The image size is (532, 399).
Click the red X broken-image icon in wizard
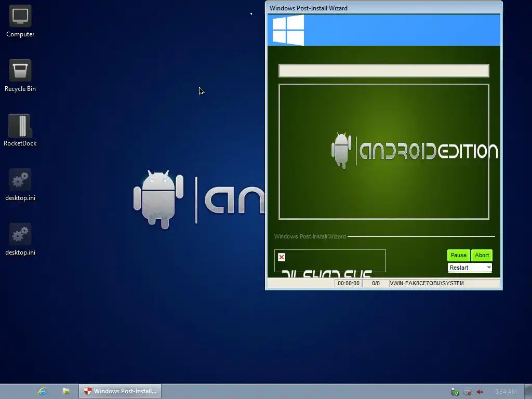282,257
